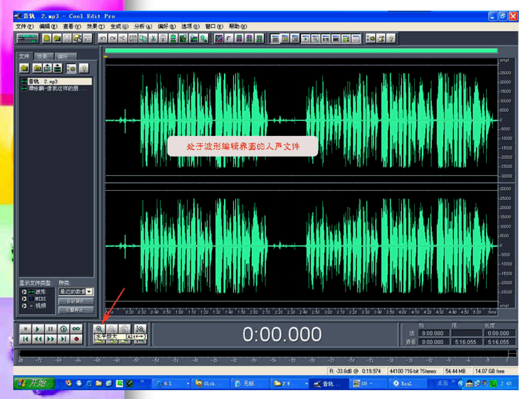Click the Windows 开始 Start button
Image resolution: width=532 pixels, height=399 pixels.
[34, 383]
